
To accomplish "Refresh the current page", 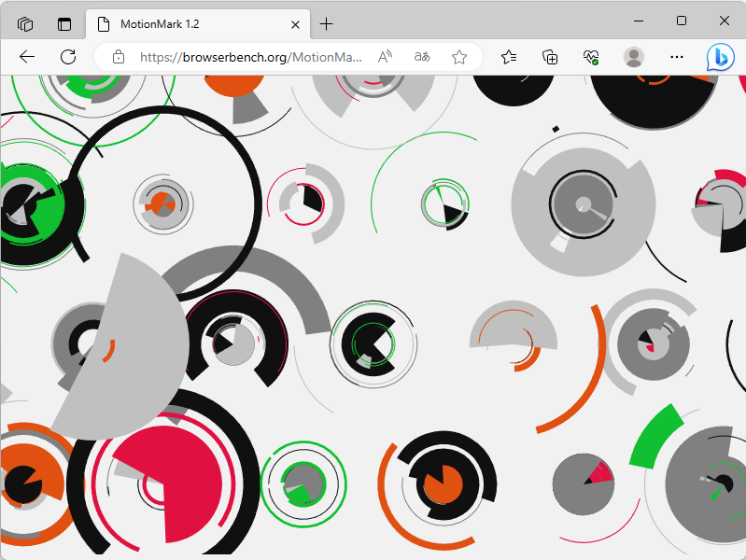I will point(68,57).
